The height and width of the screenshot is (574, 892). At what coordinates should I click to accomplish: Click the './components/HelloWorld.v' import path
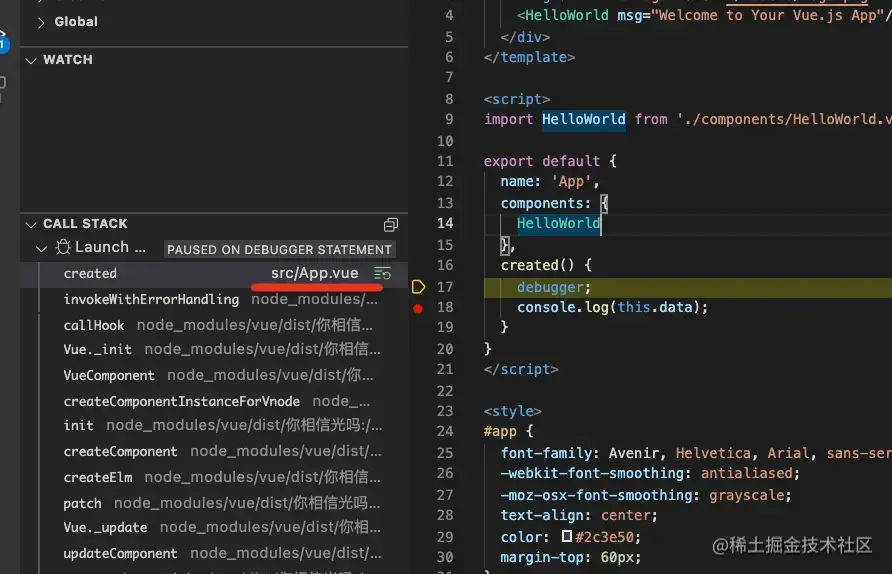pyautogui.click(x=784, y=119)
